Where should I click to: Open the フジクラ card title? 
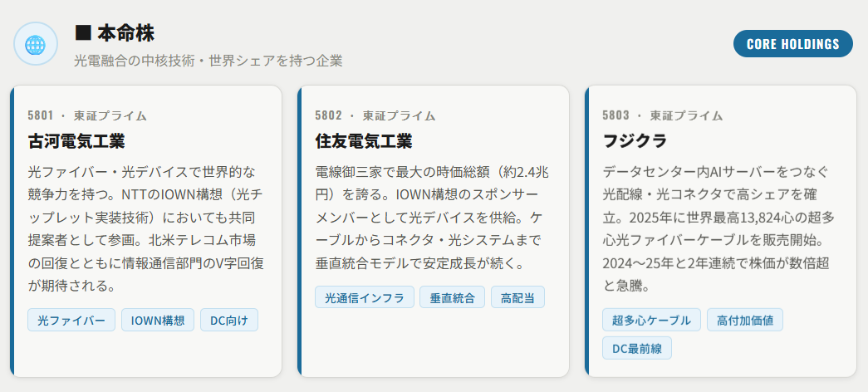(635, 140)
